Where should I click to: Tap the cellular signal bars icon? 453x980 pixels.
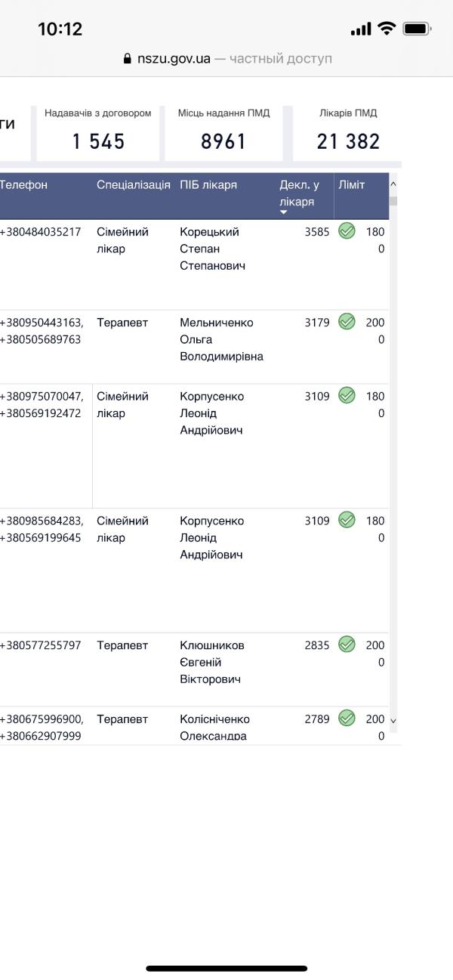[x=361, y=29]
